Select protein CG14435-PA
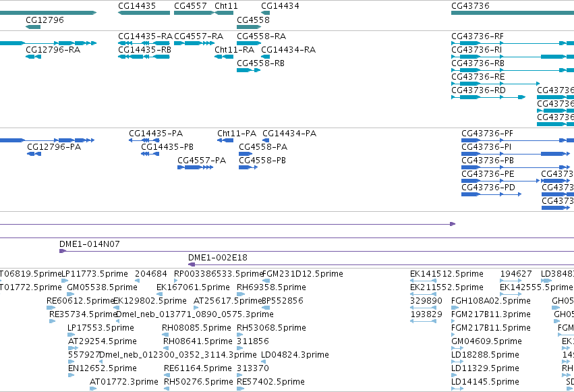 [144, 140]
